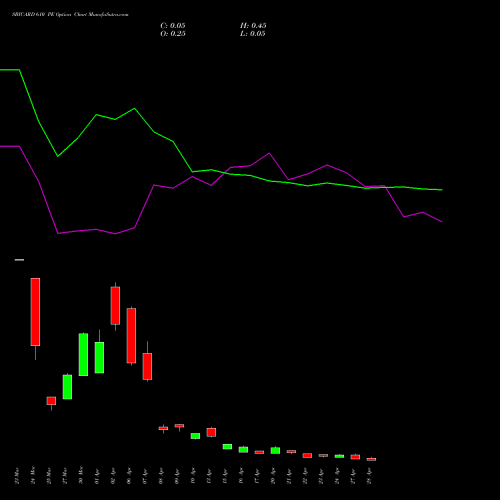The height and width of the screenshot is (500, 500).
Task: Click the '01 Apr' date axis label
Action: coord(97,476)
